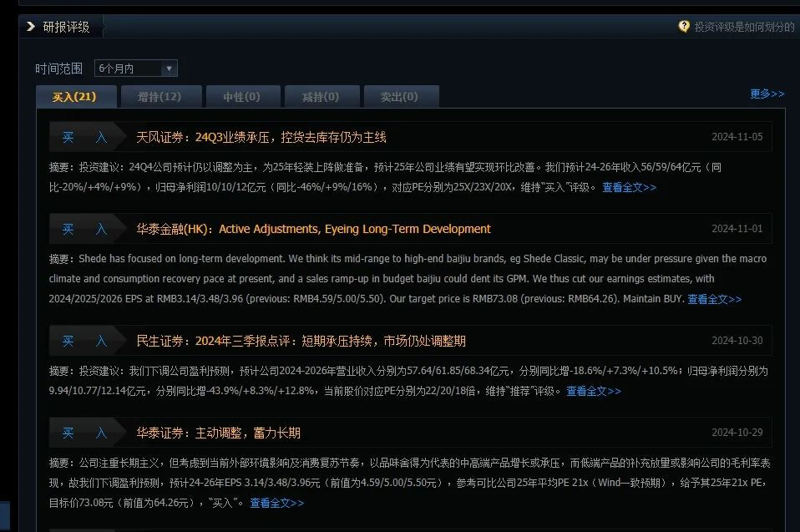800x532 pixels.
Task: Open the 卖出(0) tab
Action: tap(401, 97)
